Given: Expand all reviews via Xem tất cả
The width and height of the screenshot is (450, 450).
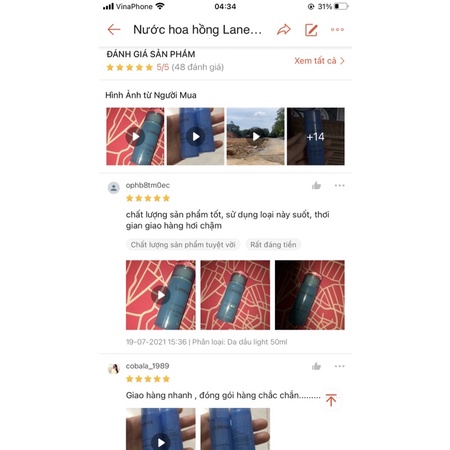Looking at the screenshot, I should point(319,61).
